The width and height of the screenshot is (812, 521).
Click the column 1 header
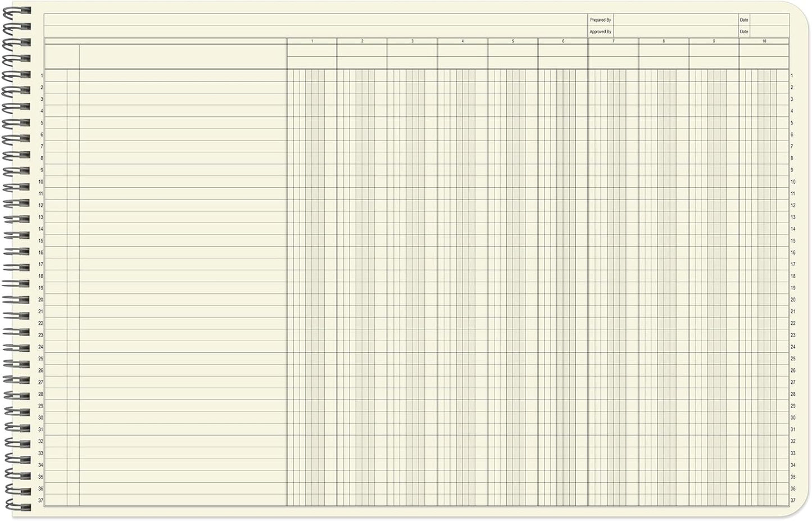point(311,41)
